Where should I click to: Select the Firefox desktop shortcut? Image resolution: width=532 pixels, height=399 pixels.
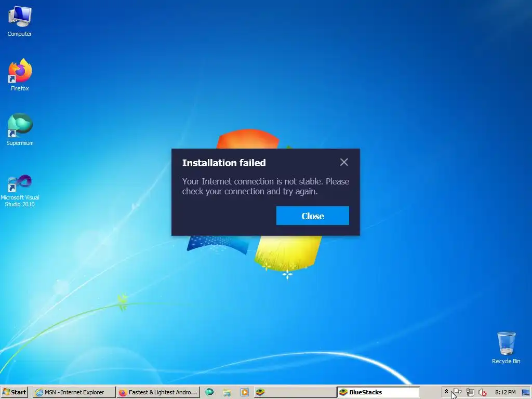point(20,75)
